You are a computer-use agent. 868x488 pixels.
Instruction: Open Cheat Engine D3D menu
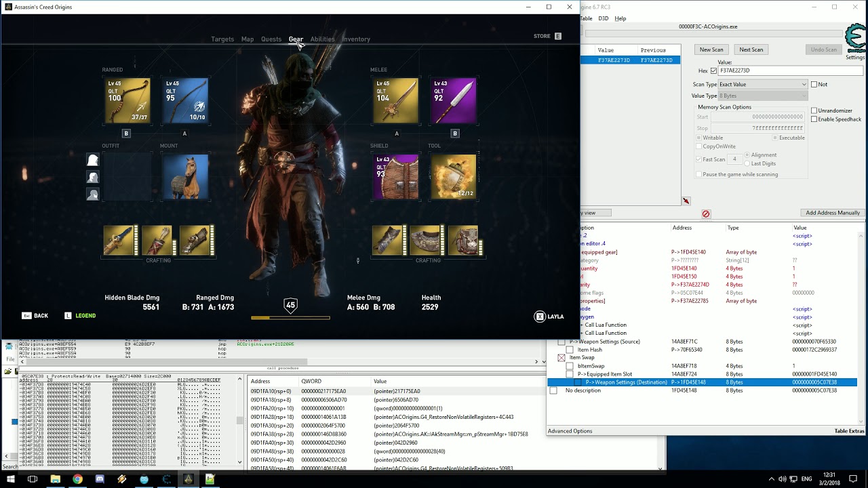click(603, 18)
